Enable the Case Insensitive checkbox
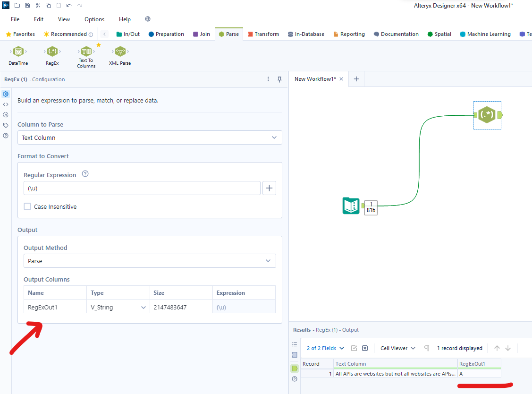The image size is (532, 394). (x=28, y=206)
